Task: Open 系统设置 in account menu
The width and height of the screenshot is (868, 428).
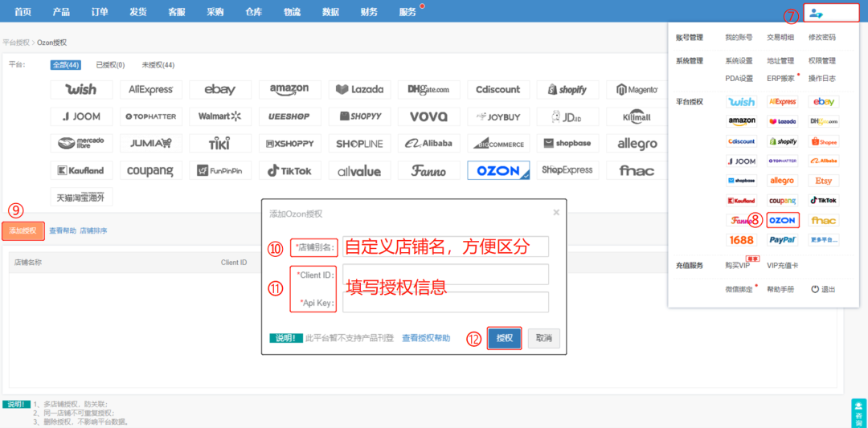Action: coord(739,61)
